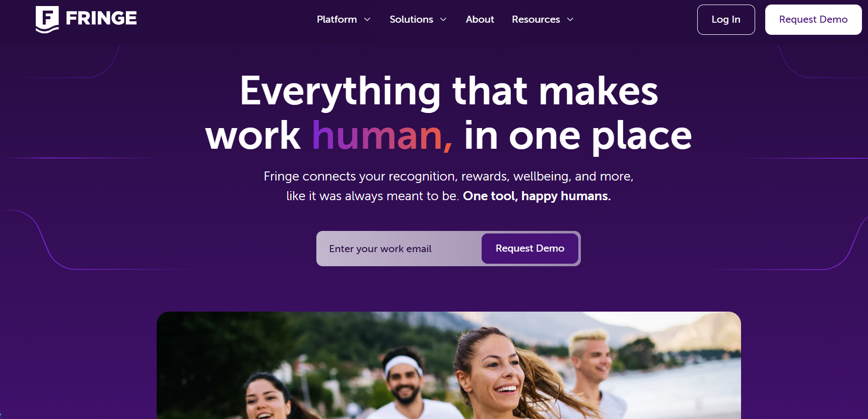Expand the Platform chevron arrow
This screenshot has width=868, height=419.
click(x=367, y=19)
